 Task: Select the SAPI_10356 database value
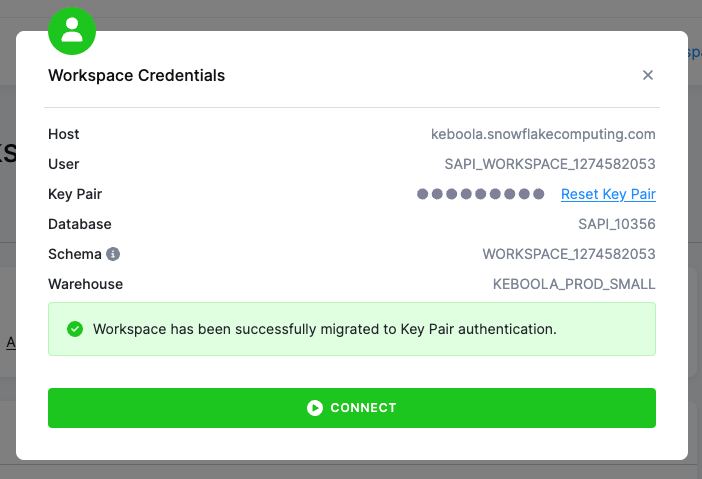[617, 224]
